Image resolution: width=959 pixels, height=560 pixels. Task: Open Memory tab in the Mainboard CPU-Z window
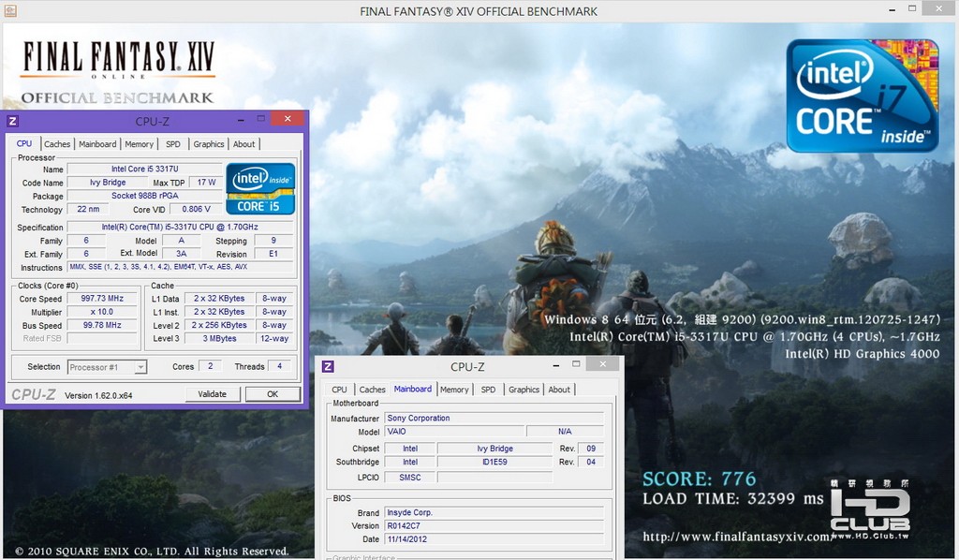454,390
